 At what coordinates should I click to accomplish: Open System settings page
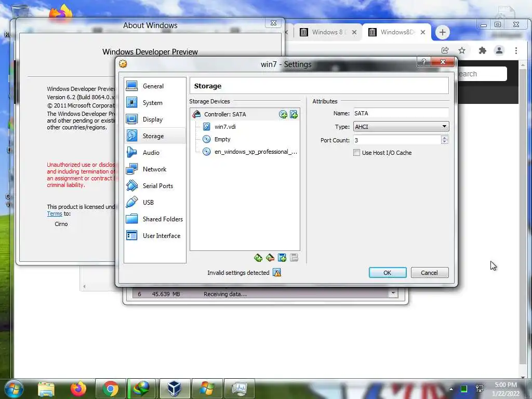[155, 103]
